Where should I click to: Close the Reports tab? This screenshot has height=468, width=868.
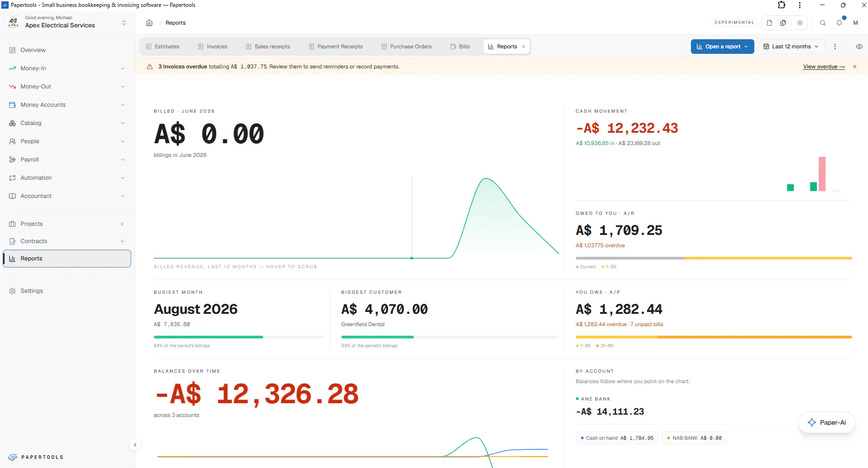pyautogui.click(x=523, y=47)
